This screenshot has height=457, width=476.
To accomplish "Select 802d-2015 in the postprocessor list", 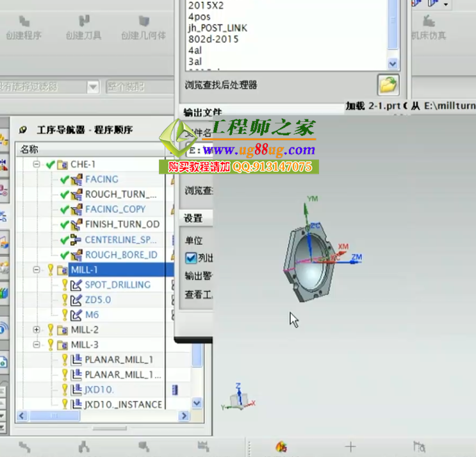I will click(x=213, y=39).
